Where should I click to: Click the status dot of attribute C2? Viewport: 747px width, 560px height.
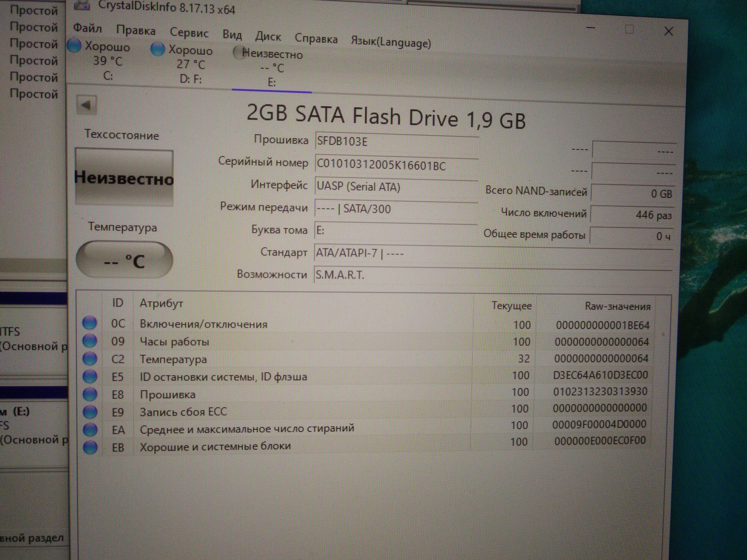tap(90, 359)
